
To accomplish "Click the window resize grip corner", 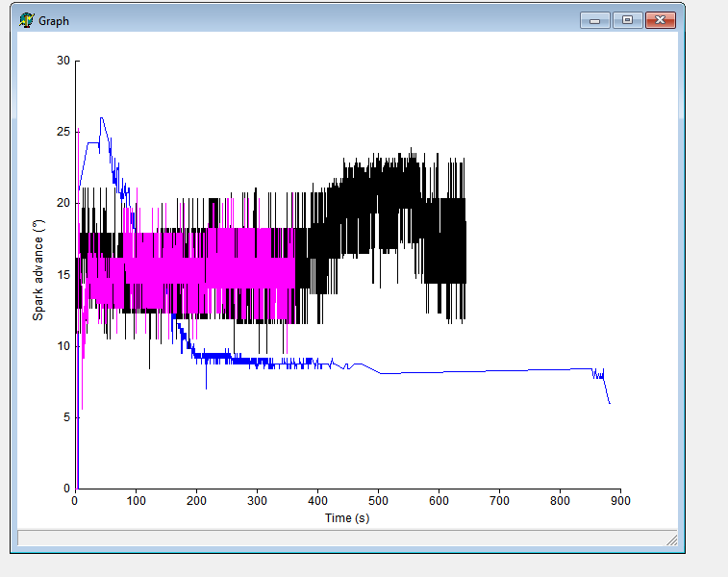I will [x=672, y=539].
